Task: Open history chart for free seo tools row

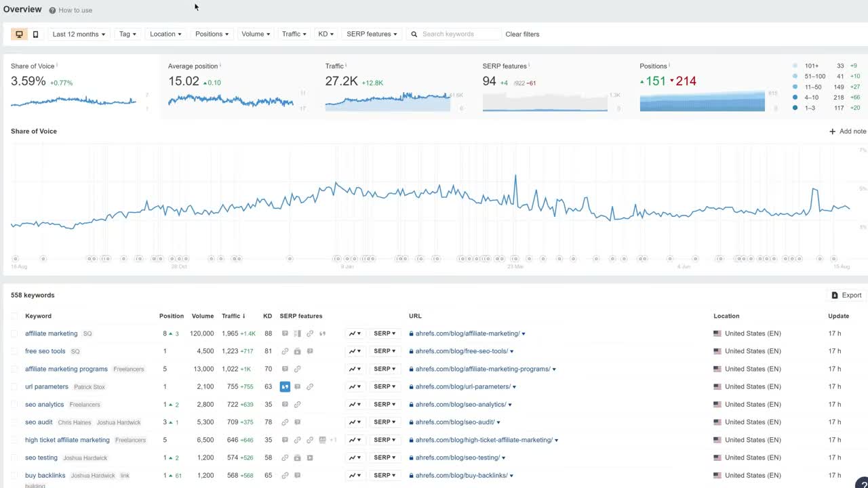Action: pos(355,351)
